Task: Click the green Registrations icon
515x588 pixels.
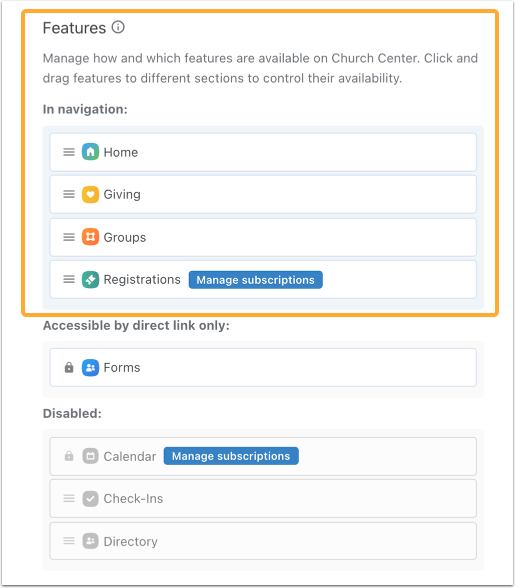Action: 90,279
